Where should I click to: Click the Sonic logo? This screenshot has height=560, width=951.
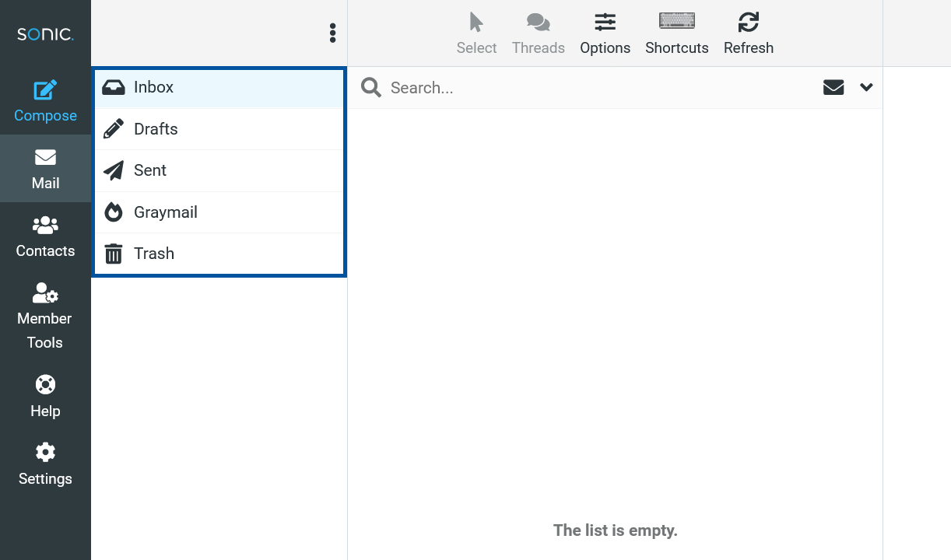[45, 34]
